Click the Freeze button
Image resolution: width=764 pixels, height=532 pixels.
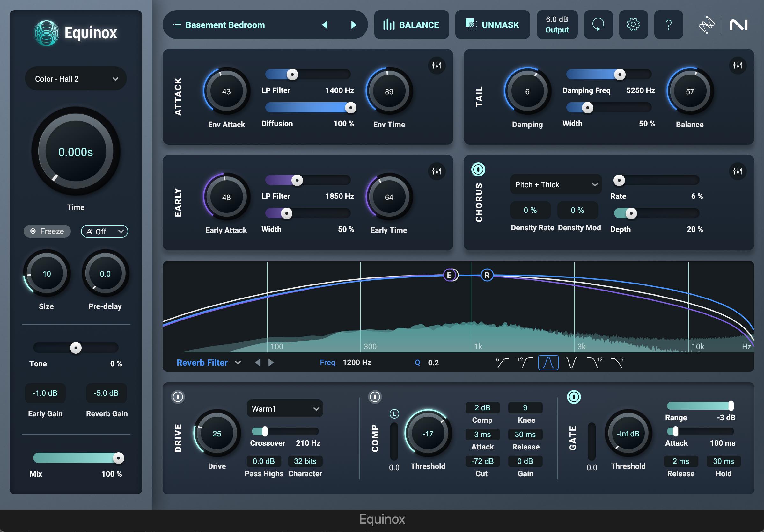click(x=47, y=231)
